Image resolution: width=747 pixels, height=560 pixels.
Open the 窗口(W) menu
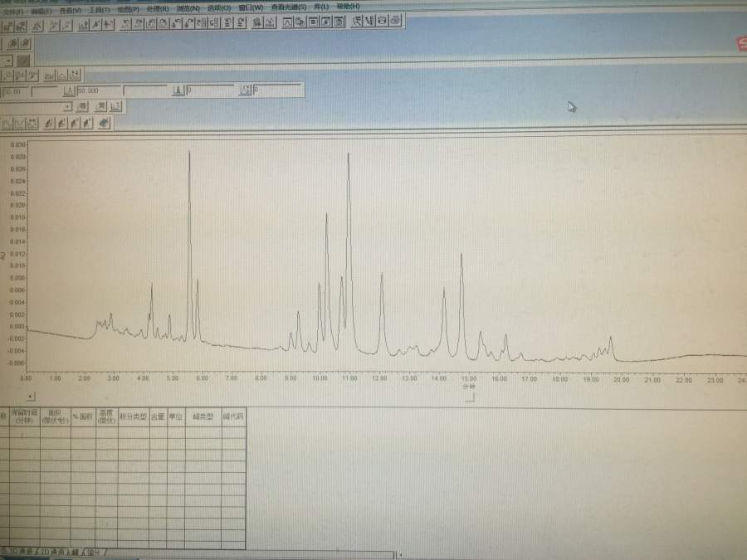click(251, 7)
